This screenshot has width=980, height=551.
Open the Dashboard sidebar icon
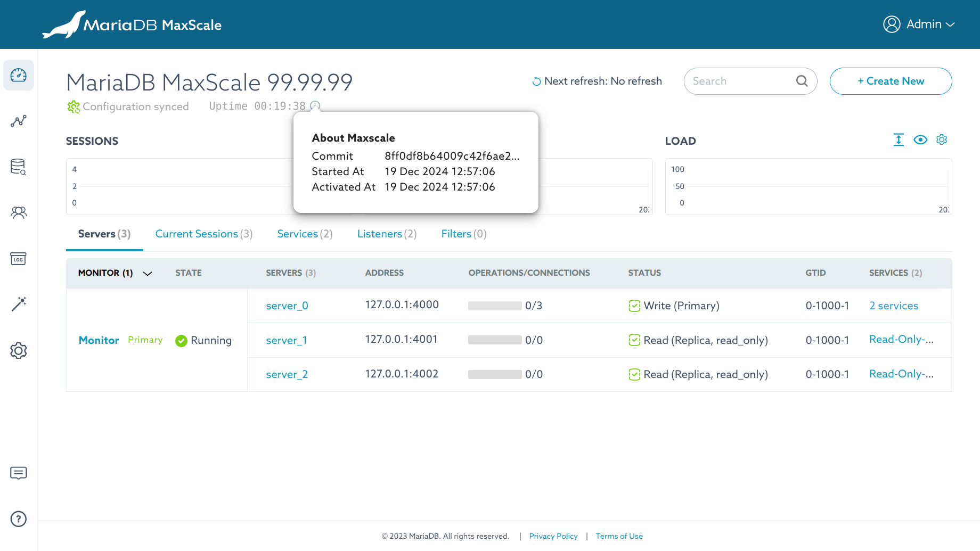tap(19, 75)
